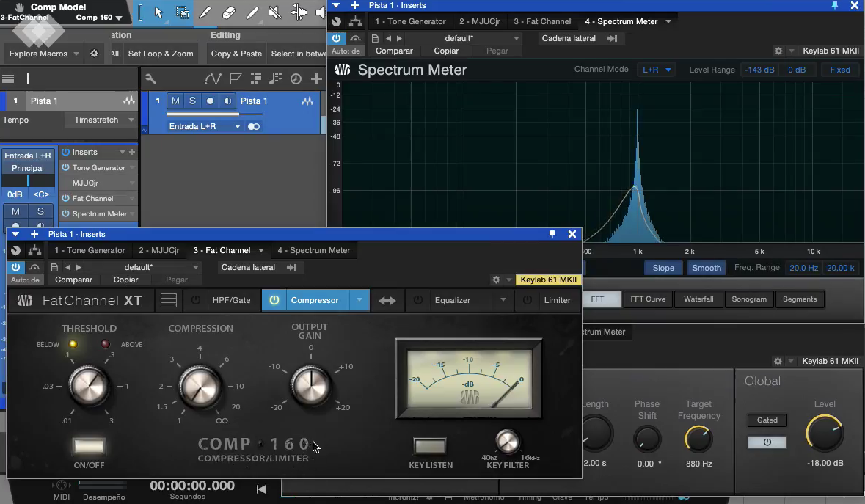This screenshot has width=865, height=504.
Task: Select the Mute tool
Action: pos(274,12)
